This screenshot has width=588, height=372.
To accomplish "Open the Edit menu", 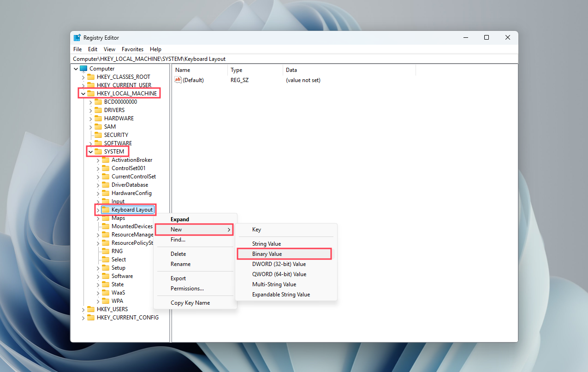I will pyautogui.click(x=93, y=49).
